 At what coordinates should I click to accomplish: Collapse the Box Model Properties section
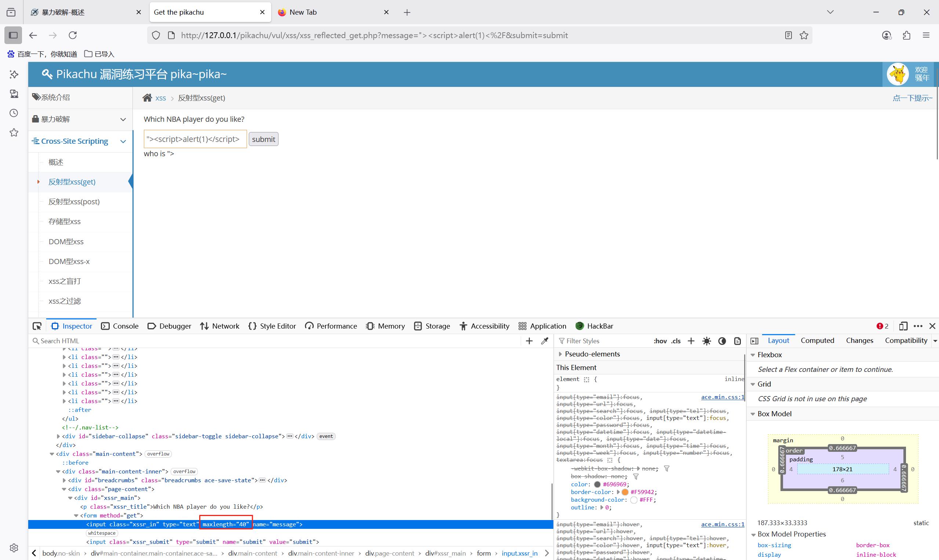[x=753, y=534]
